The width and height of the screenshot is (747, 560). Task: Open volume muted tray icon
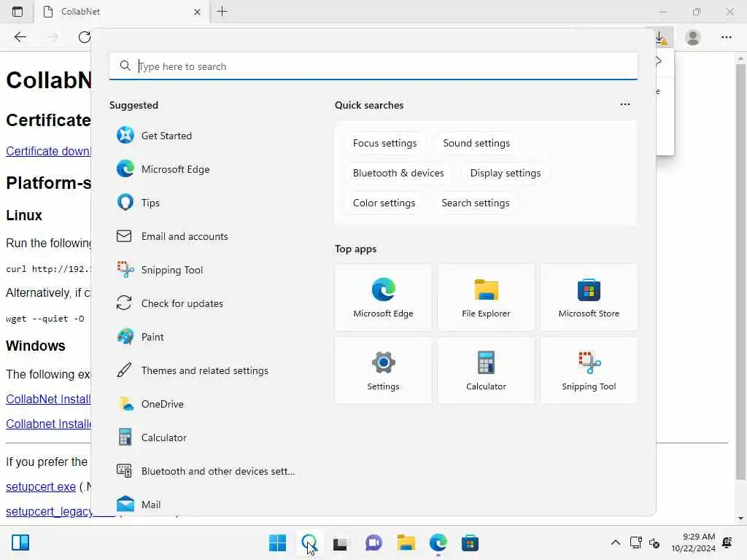[x=654, y=543]
